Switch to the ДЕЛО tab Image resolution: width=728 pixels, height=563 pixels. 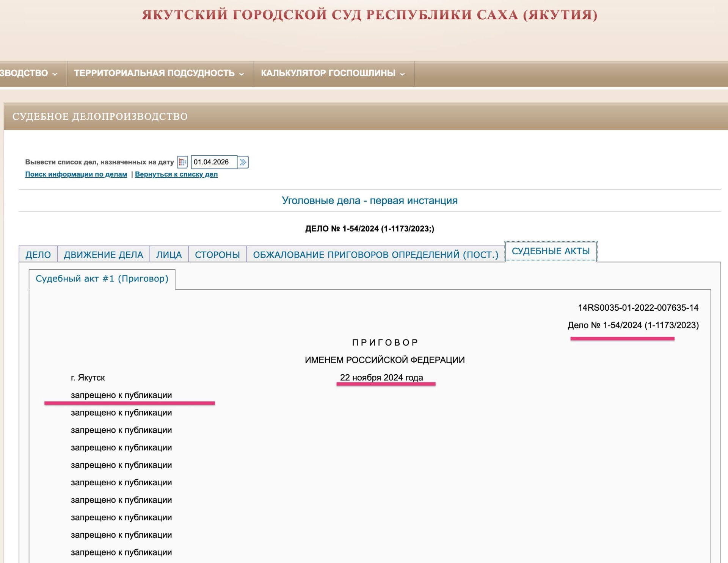[38, 255]
